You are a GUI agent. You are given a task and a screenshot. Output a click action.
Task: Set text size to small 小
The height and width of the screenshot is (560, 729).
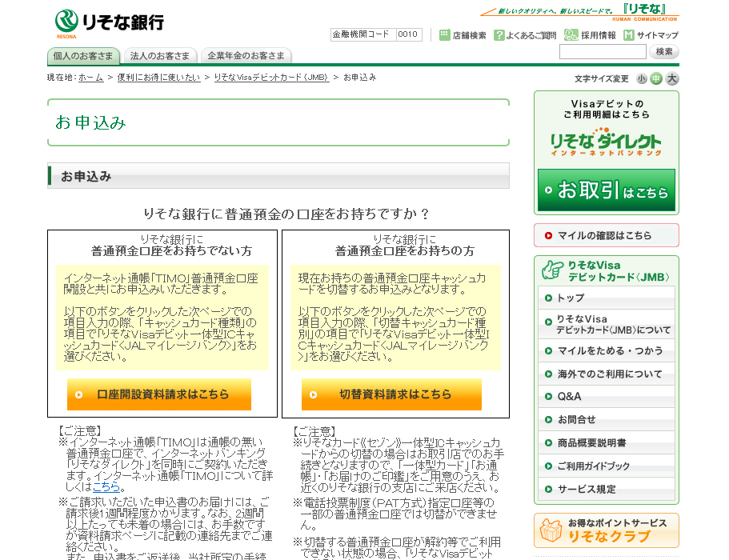[642, 78]
